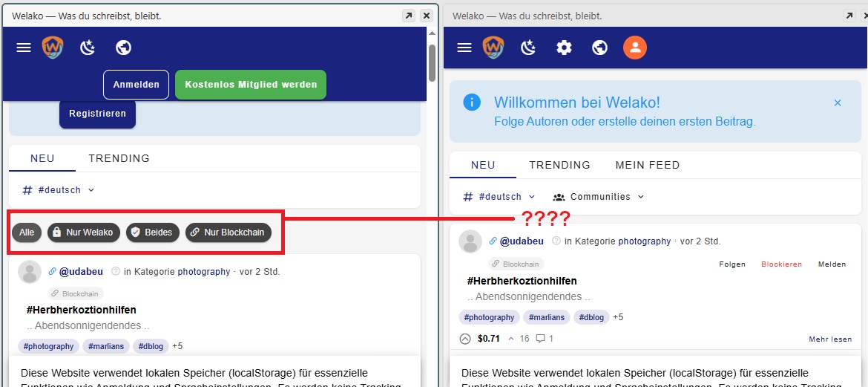Pop out the left window
The width and height of the screenshot is (868, 387).
(x=409, y=16)
